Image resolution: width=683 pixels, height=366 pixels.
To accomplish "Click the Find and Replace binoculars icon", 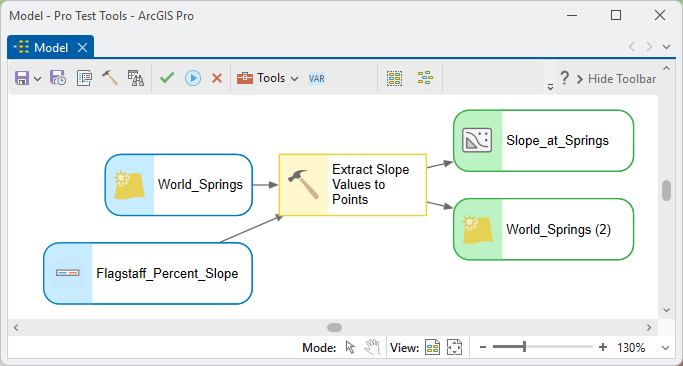I will pyautogui.click(x=135, y=78).
